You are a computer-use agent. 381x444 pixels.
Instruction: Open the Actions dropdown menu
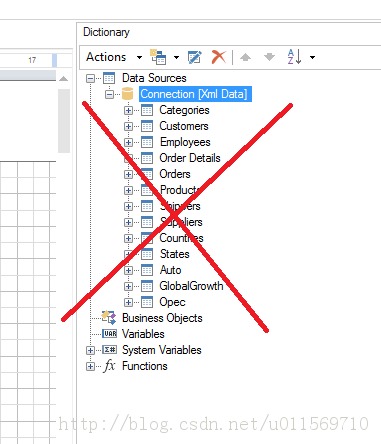(x=114, y=57)
